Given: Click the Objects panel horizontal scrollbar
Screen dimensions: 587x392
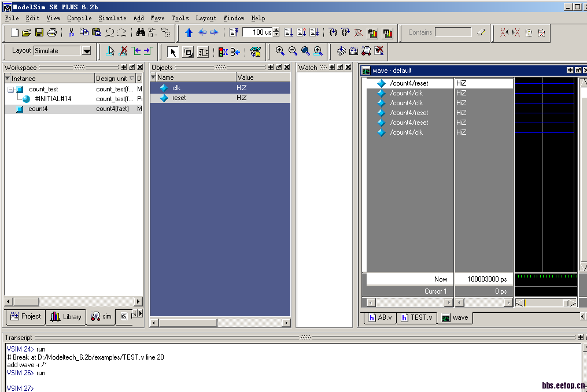Looking at the screenshot, I should tap(220, 323).
